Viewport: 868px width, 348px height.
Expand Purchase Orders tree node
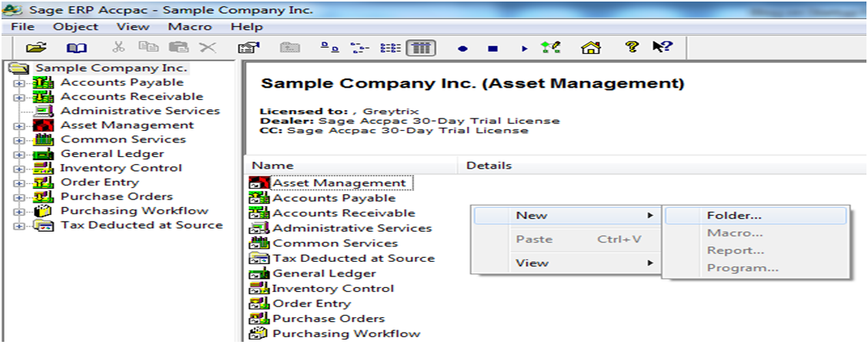tap(20, 198)
